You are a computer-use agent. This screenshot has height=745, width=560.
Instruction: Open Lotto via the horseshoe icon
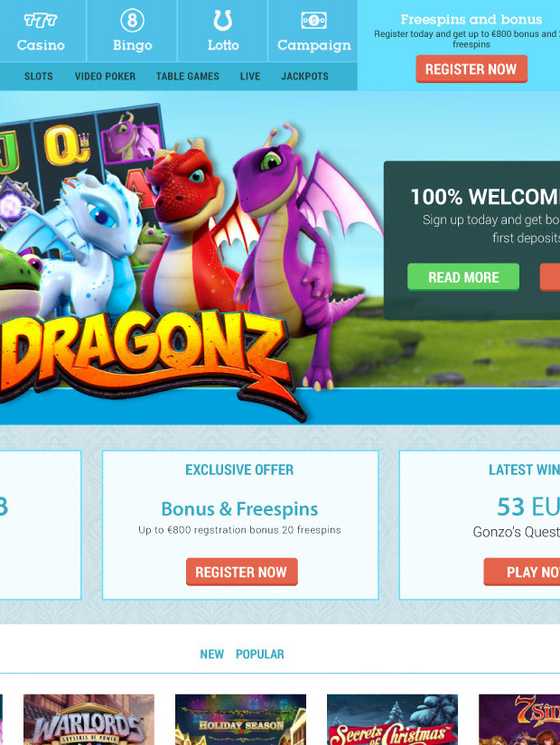pyautogui.click(x=222, y=21)
